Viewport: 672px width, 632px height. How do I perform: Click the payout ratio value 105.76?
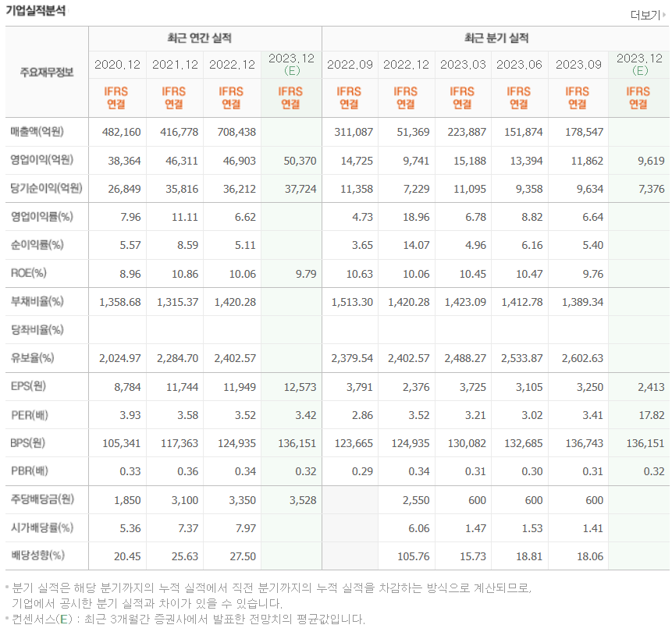coord(414,556)
